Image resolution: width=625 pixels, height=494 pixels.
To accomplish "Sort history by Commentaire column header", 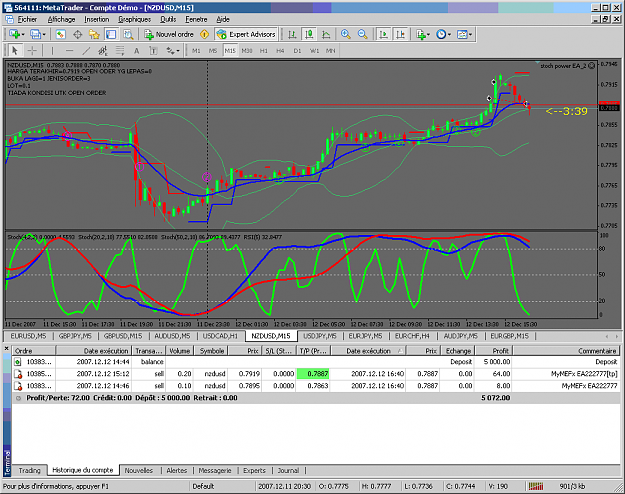I will tap(566, 351).
